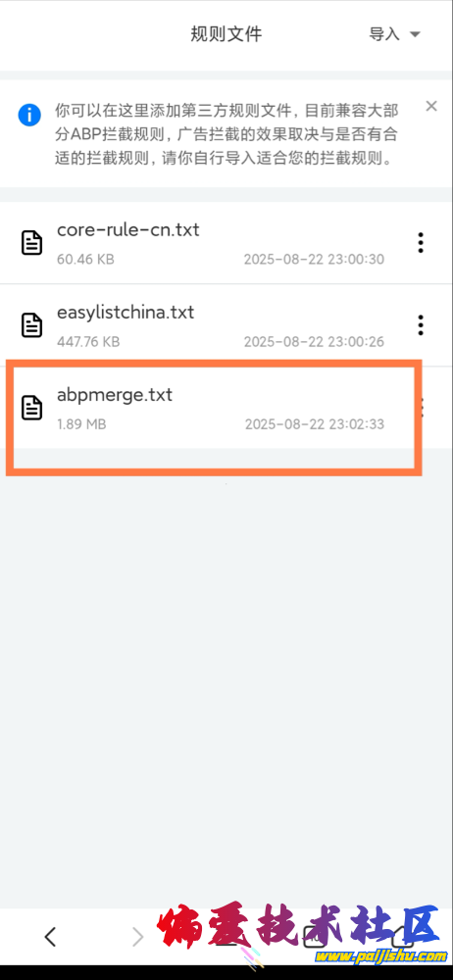Click the 1.89 MB size label
The width and height of the screenshot is (453, 980).
pos(81,424)
